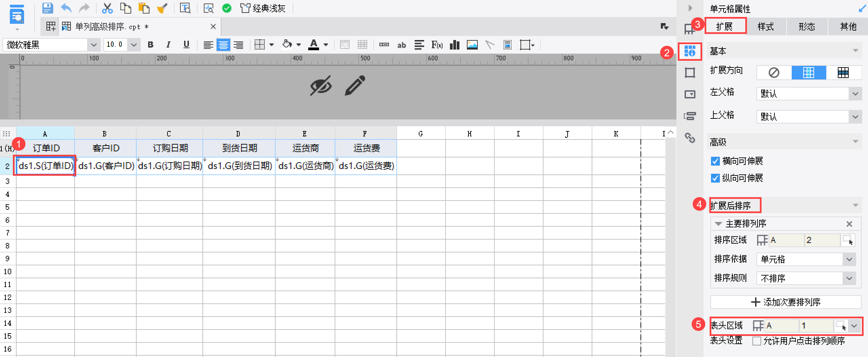Open the large preview icon at top left

tap(17, 15)
